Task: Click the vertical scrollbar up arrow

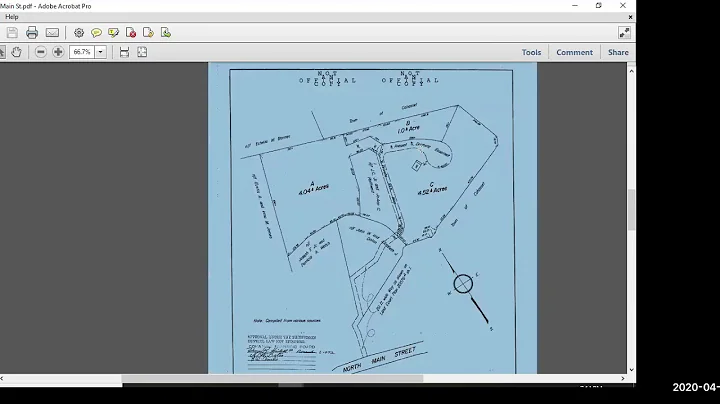Action: 631,71
